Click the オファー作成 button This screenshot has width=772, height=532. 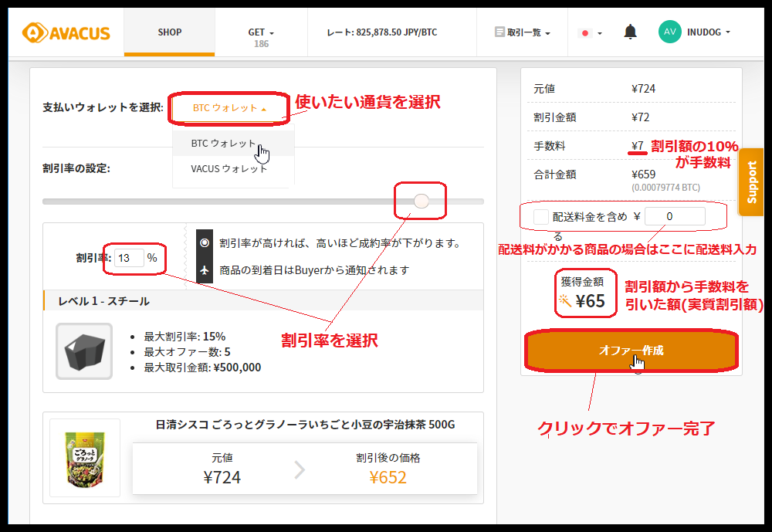[631, 351]
